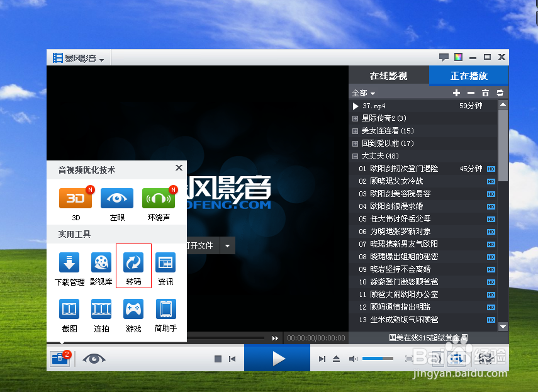Remove selected item with the minus icon
The height and width of the screenshot is (392, 538).
471,92
